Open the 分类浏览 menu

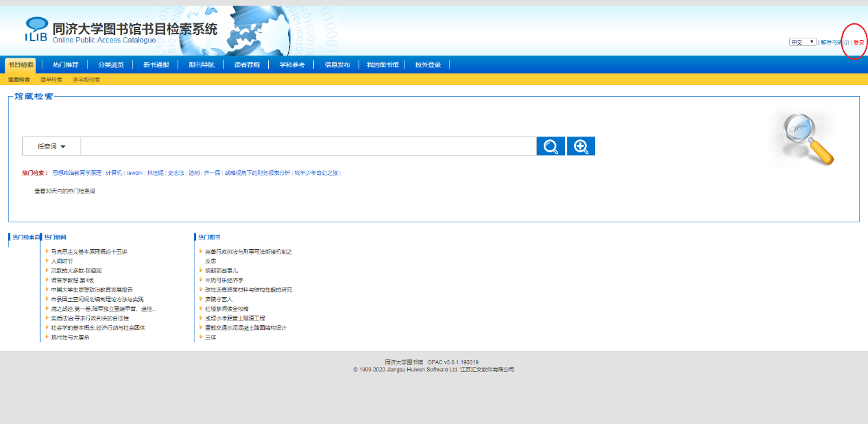(x=110, y=64)
